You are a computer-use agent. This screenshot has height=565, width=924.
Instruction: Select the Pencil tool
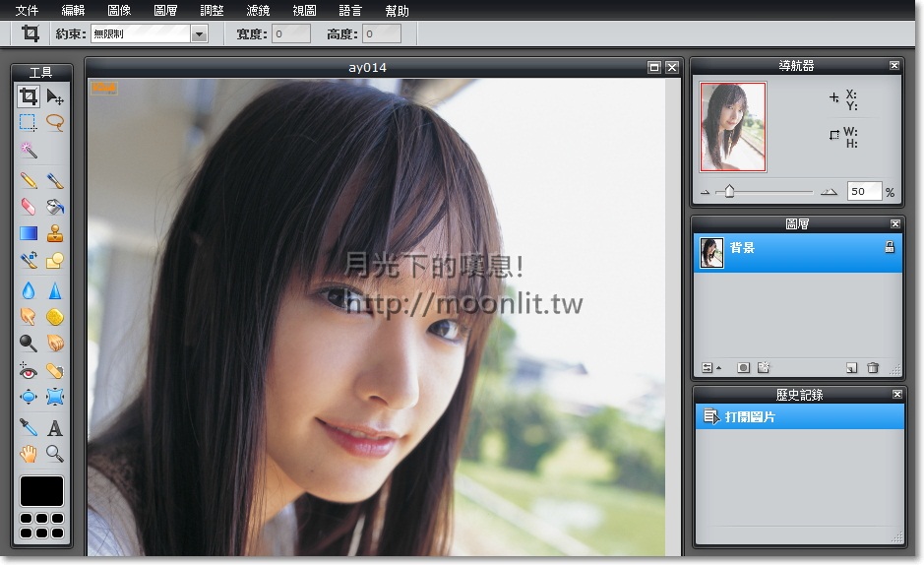29,180
